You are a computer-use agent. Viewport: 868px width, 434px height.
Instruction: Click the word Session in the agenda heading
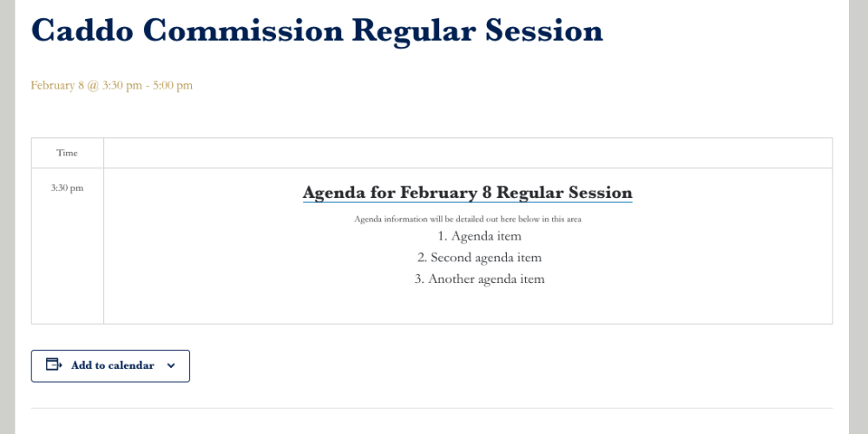point(599,193)
